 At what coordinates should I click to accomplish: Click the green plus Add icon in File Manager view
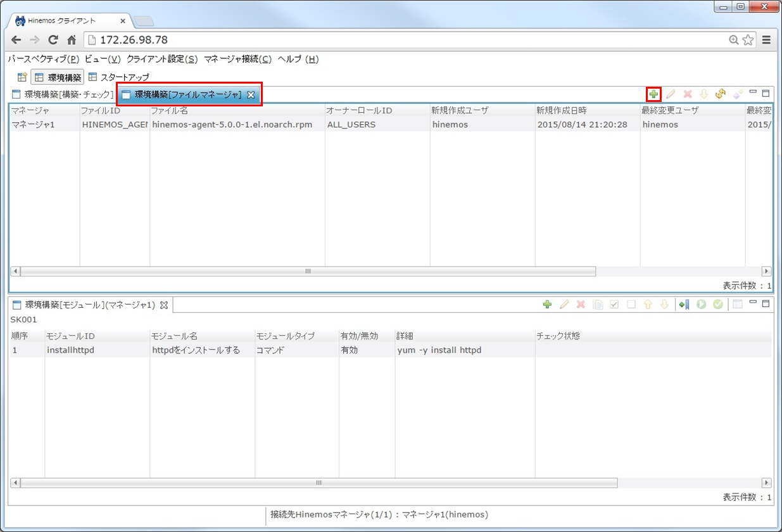[653, 94]
